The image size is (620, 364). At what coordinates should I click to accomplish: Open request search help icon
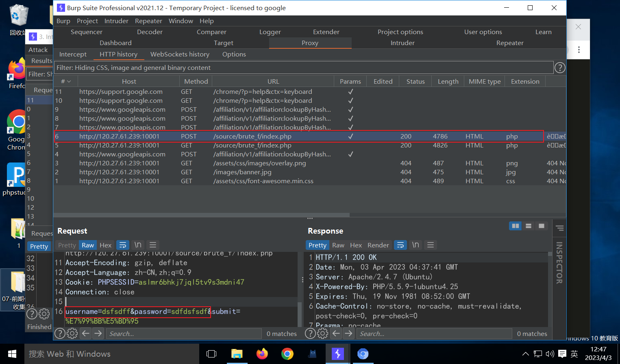click(60, 334)
